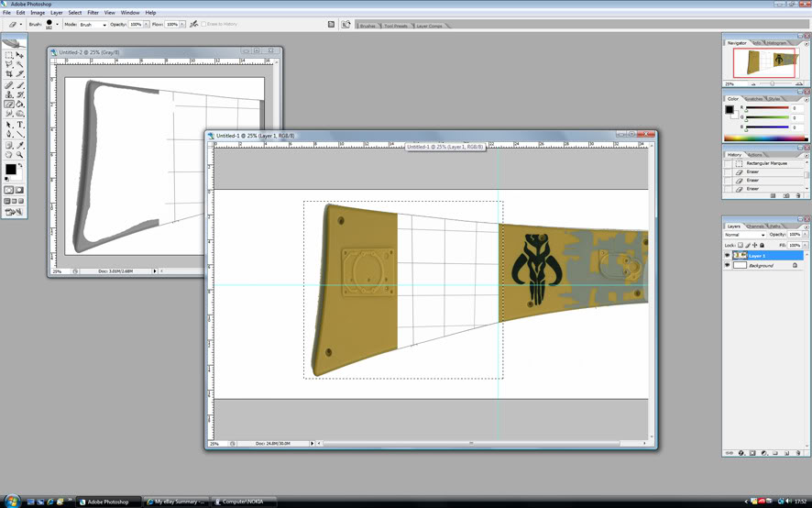The width and height of the screenshot is (812, 508).
Task: Select the Dodge tool
Action: pos(19,113)
